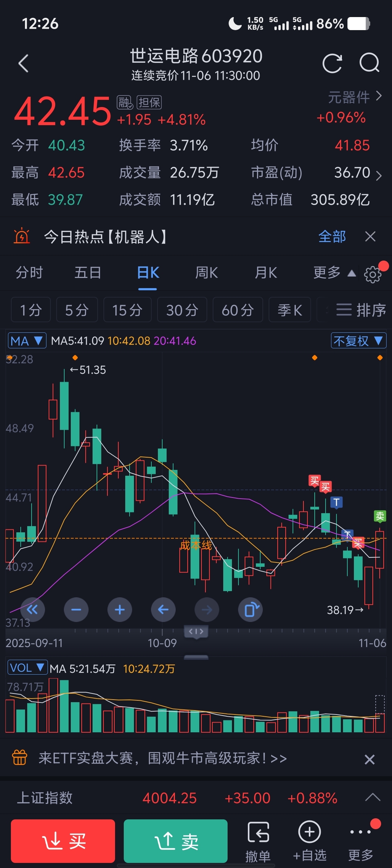392x868 pixels.
Task: Expand 更多 chart period options
Action: [x=334, y=273]
